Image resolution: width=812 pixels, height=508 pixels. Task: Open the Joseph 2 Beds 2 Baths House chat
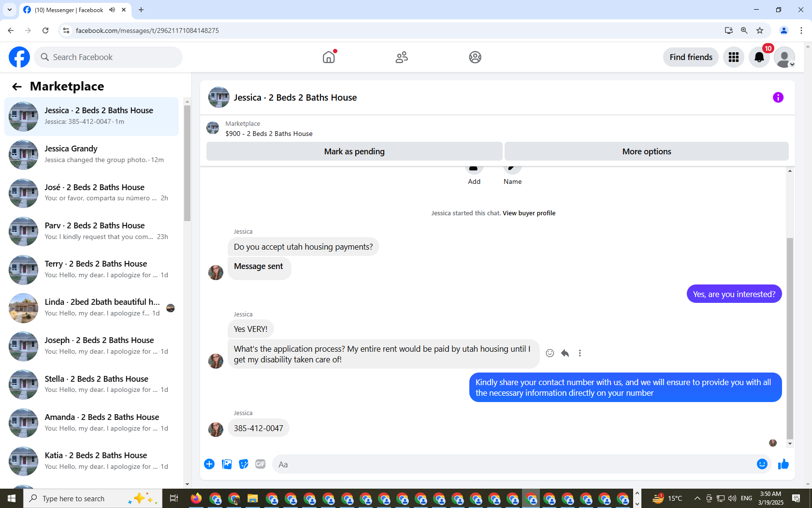(x=92, y=346)
